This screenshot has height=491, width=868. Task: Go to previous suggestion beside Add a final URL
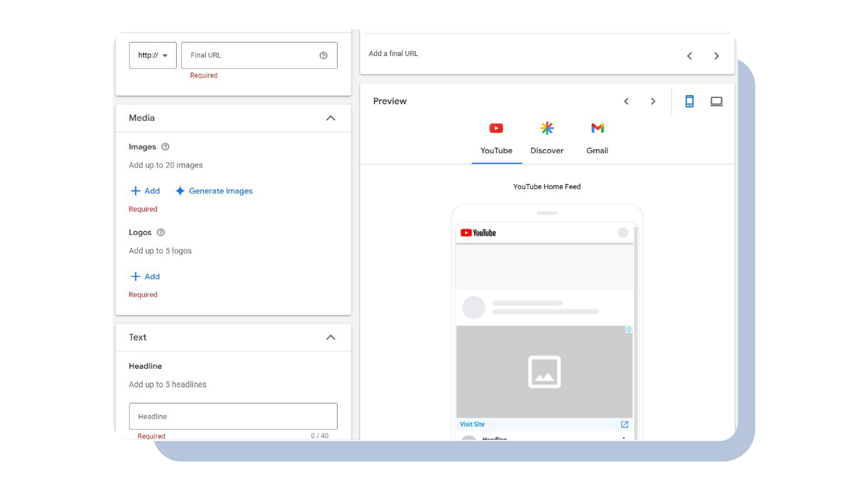(689, 56)
